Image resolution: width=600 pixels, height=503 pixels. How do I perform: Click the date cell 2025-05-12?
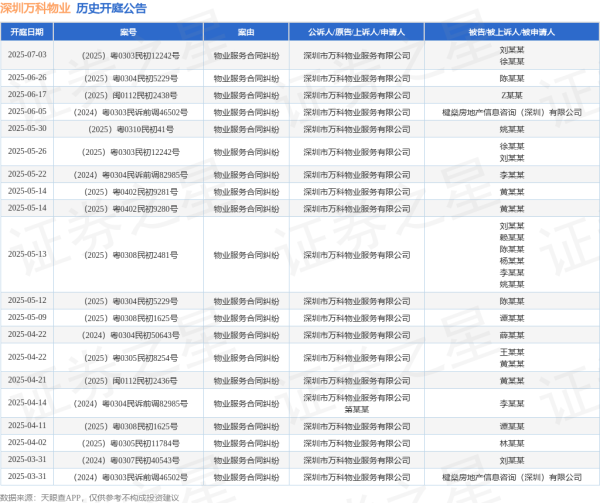(27, 300)
